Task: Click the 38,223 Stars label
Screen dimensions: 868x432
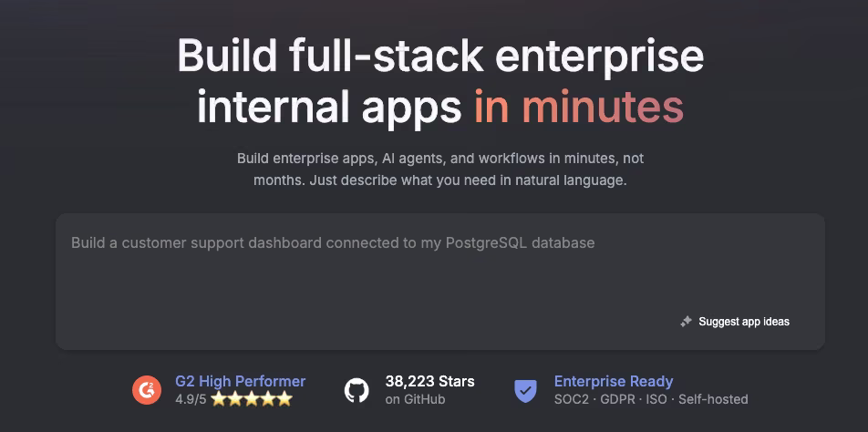Action: 429,381
